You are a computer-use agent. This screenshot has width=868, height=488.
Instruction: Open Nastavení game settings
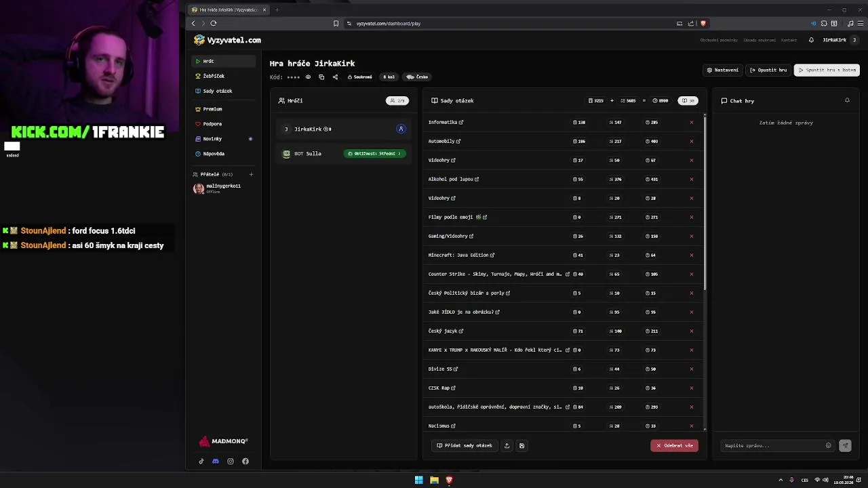pos(723,70)
